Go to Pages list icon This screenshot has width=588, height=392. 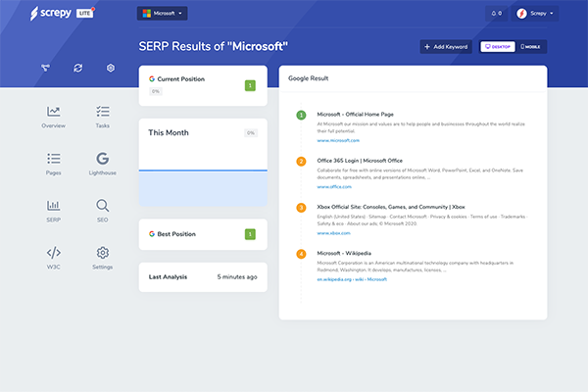coord(54,159)
